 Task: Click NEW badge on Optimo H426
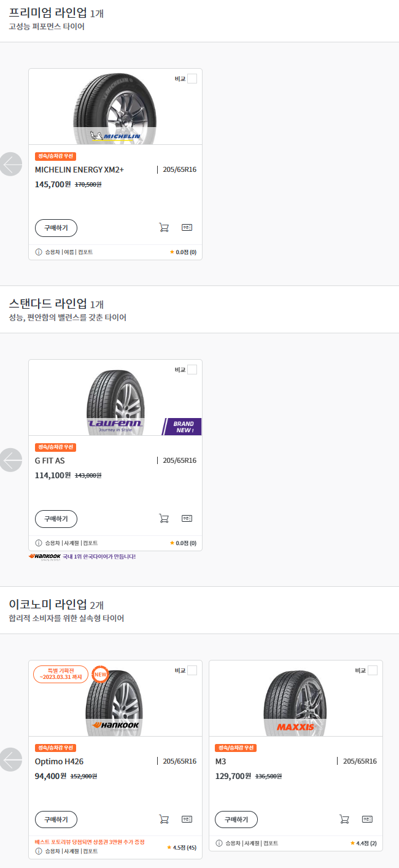(100, 673)
